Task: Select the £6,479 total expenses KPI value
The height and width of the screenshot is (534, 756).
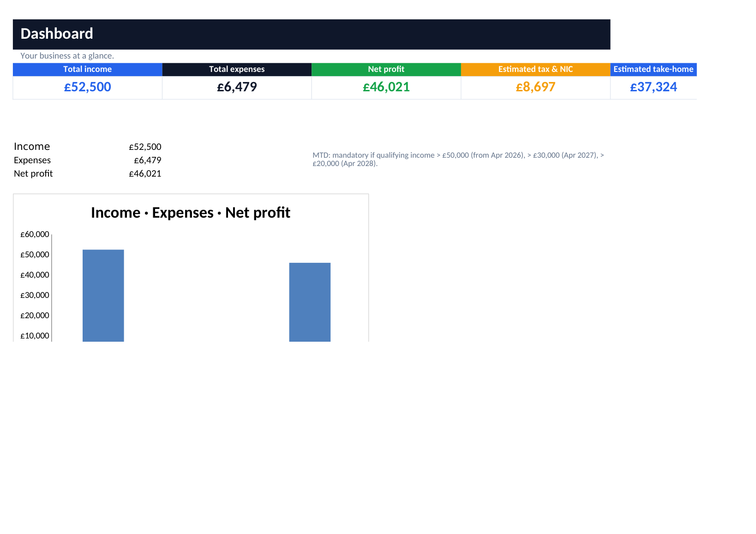Action: pos(237,87)
